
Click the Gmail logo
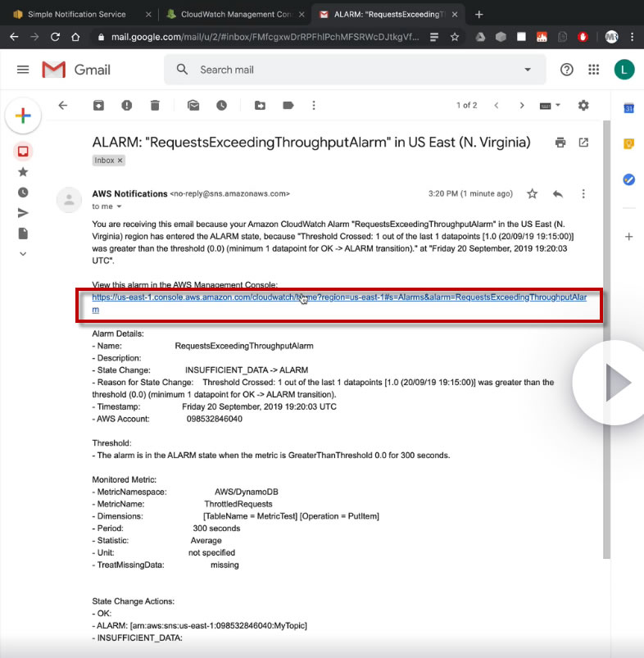[x=76, y=70]
